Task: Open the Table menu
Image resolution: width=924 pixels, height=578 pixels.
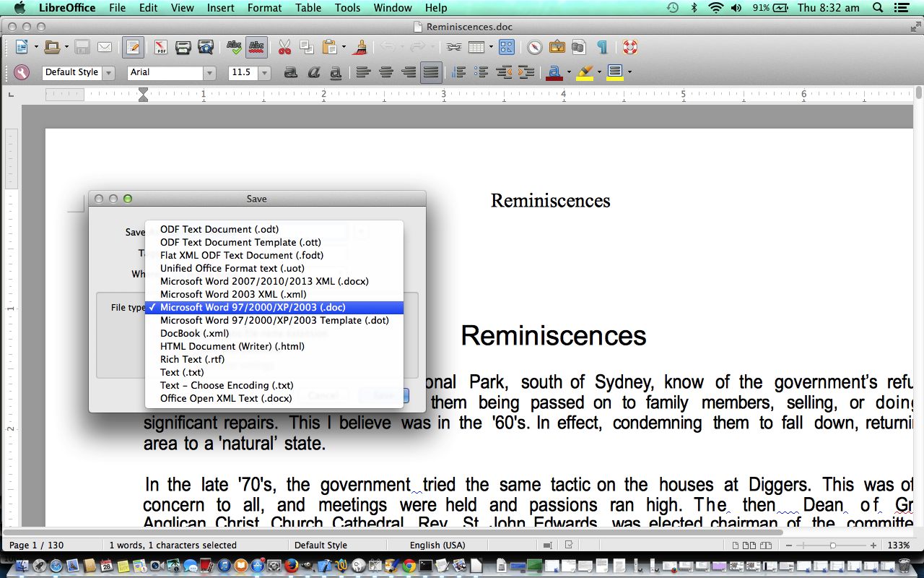Action: tap(308, 8)
